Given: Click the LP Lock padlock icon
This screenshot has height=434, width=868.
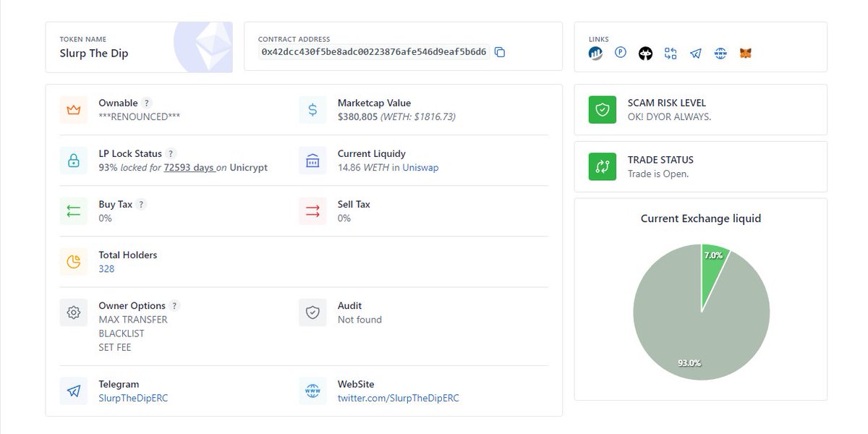Looking at the screenshot, I should [73, 161].
